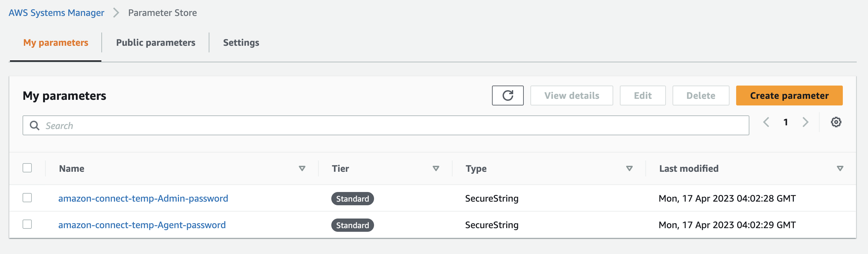The width and height of the screenshot is (868, 254).
Task: Click SecureString type in Admin-password row
Action: 492,198
